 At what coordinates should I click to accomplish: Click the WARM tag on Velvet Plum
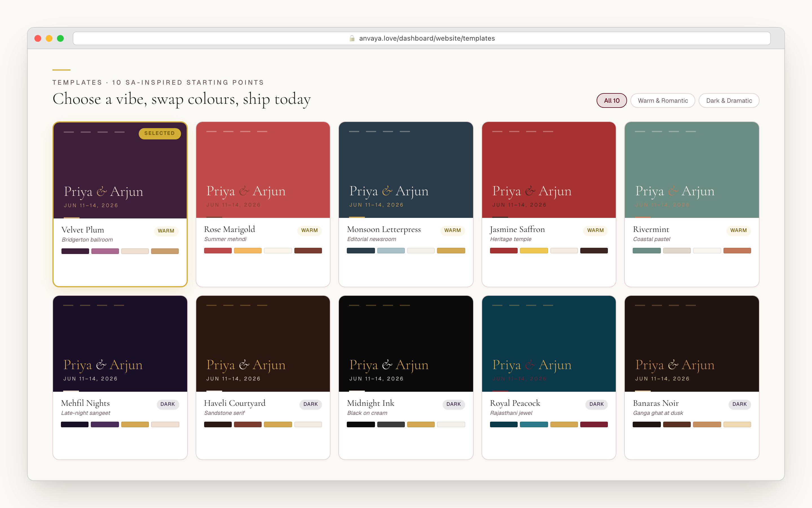(166, 231)
